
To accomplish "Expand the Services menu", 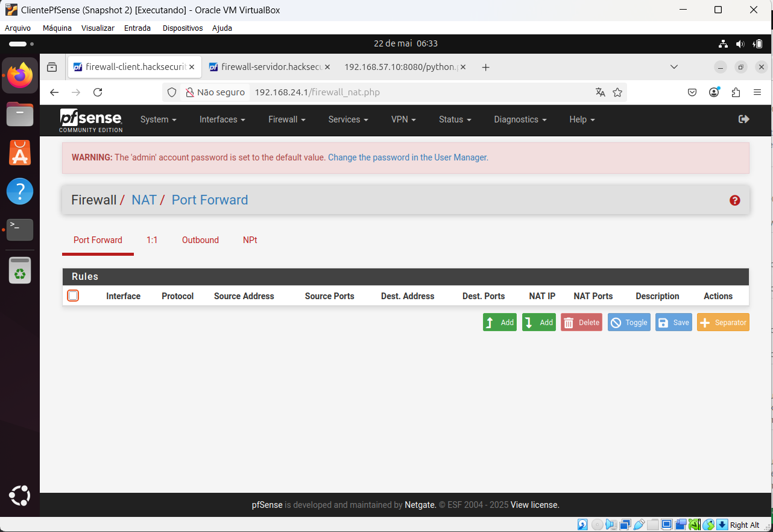I will 348,119.
